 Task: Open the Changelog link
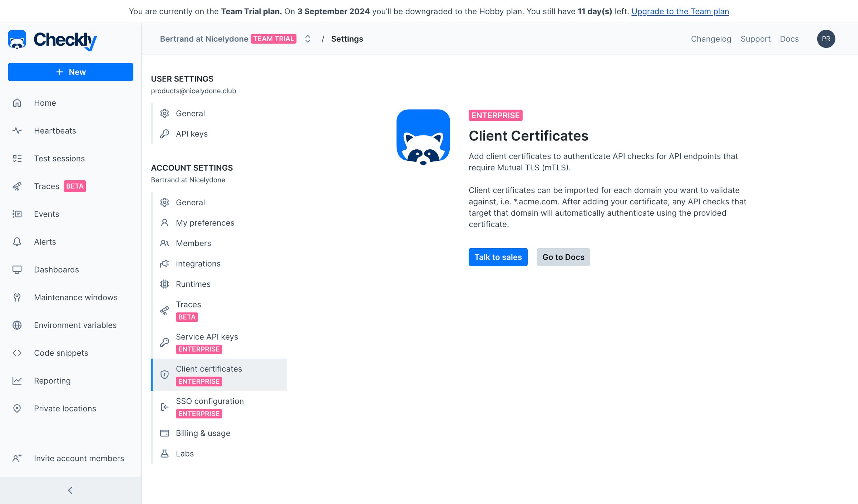click(711, 39)
